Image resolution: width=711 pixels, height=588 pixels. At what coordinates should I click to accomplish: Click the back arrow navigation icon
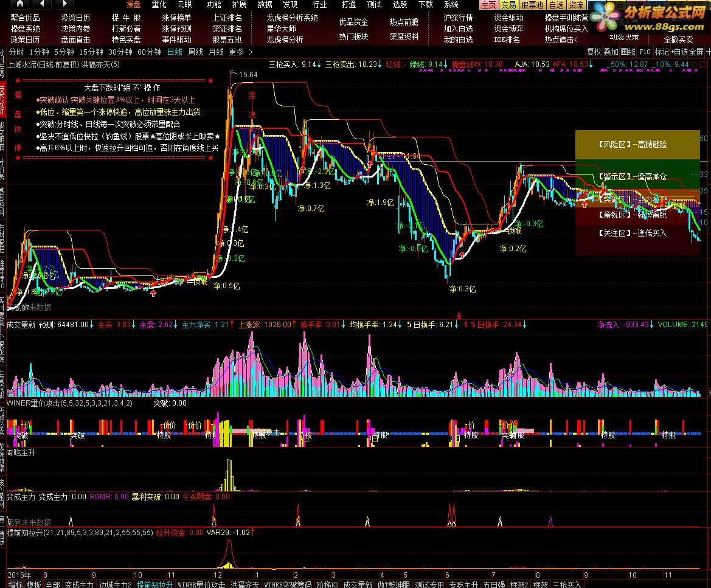[42, 4]
